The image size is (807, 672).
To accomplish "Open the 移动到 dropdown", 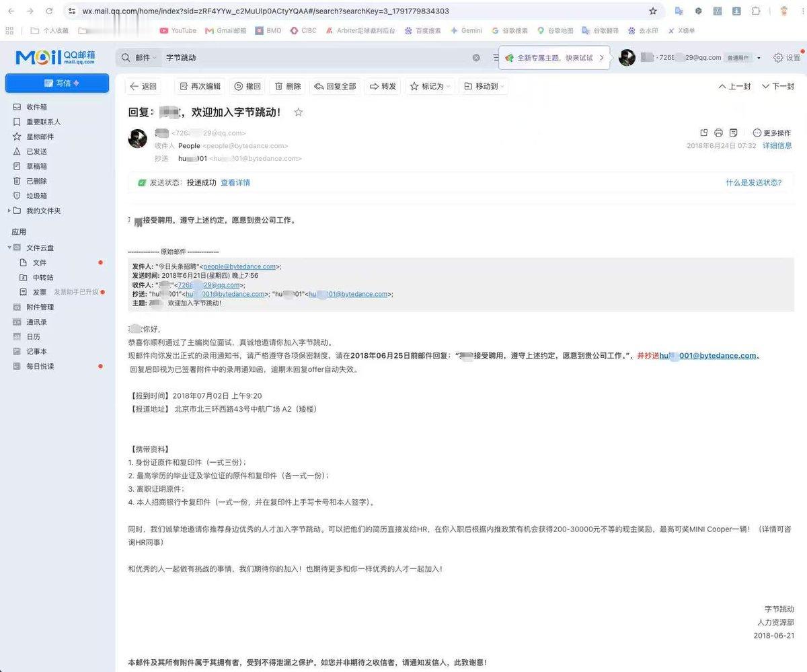I will [x=484, y=86].
